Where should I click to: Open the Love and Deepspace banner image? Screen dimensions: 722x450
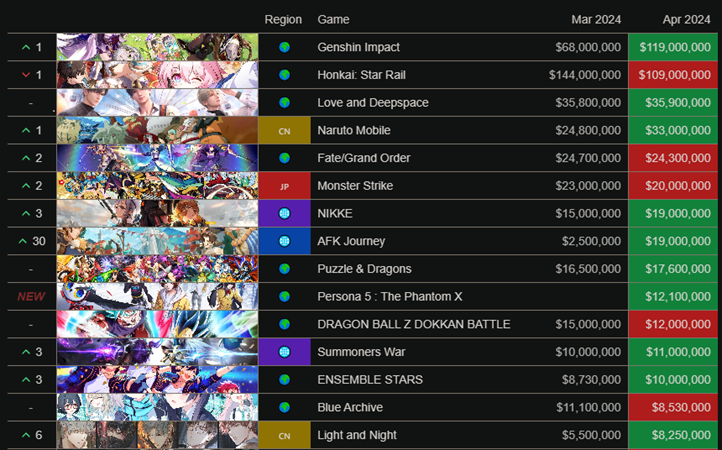click(157, 102)
